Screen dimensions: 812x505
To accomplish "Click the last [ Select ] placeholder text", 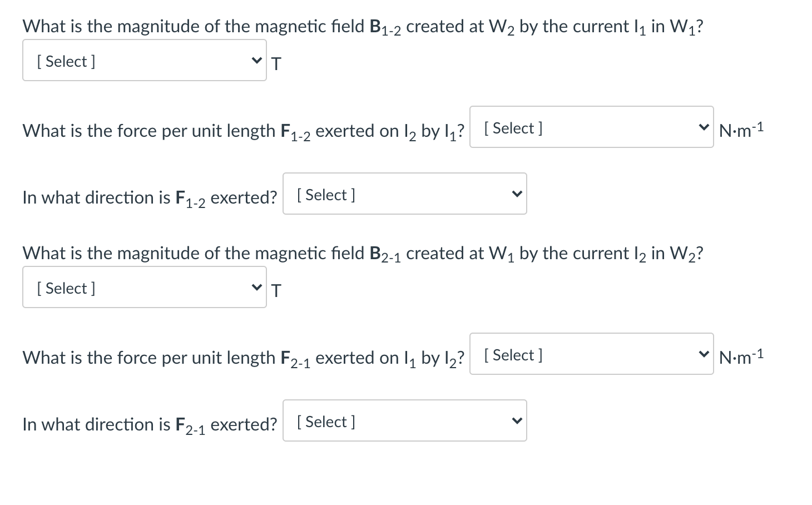I will click(x=326, y=421).
